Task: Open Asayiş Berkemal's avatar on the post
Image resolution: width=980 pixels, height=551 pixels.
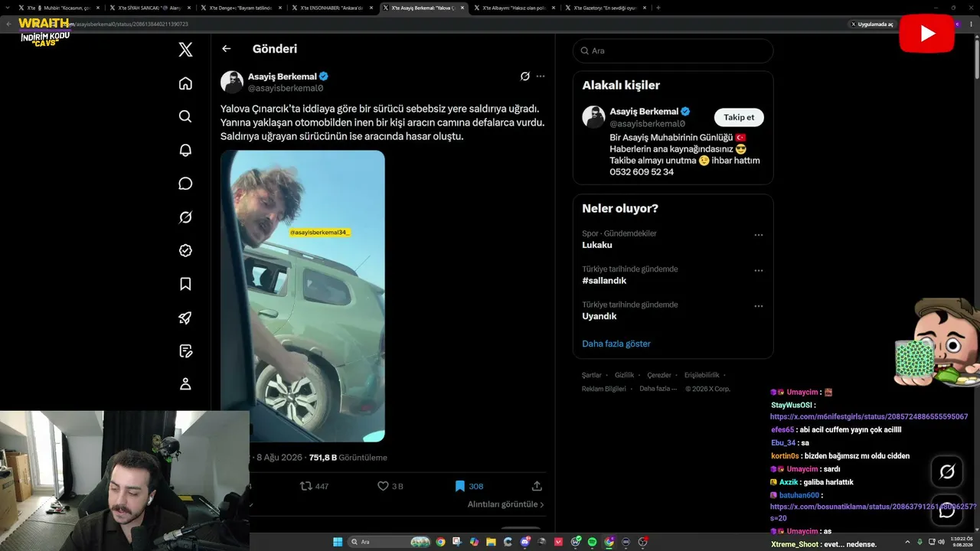Action: click(x=232, y=82)
